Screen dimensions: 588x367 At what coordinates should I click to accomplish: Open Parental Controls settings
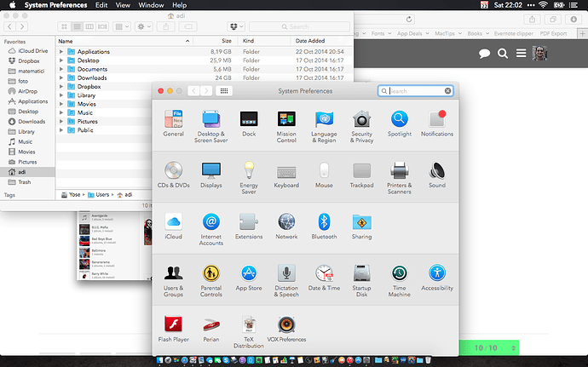coord(211,273)
